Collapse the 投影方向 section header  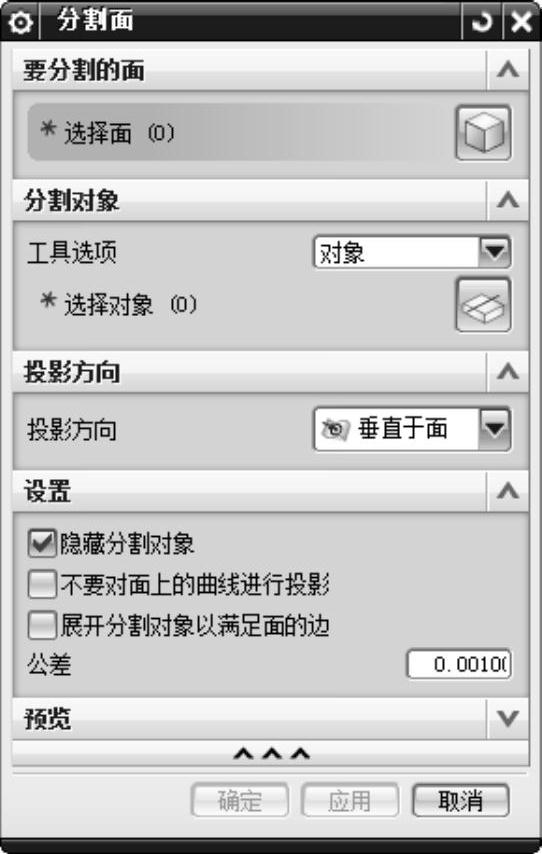pos(508,372)
